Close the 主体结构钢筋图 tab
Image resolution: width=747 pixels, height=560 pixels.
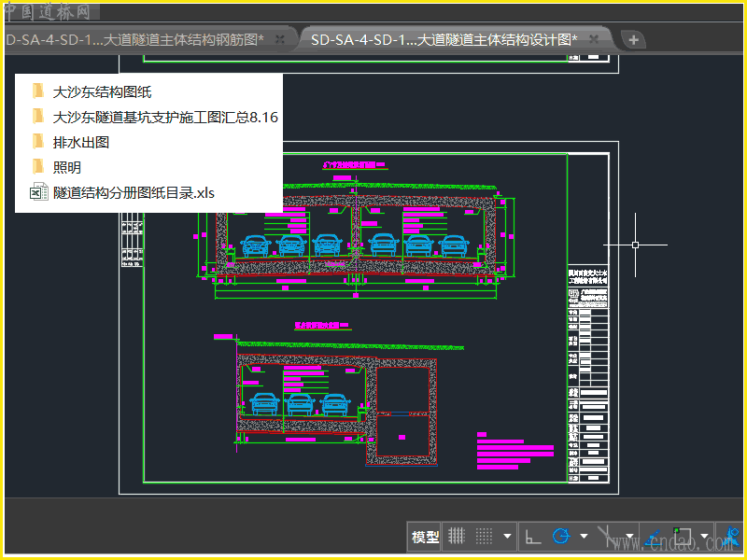click(280, 39)
